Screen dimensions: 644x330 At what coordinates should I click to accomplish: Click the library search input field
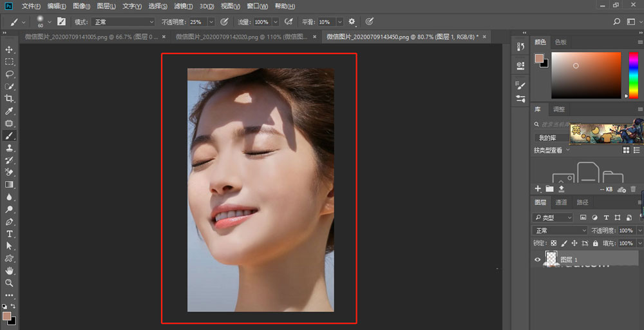[x=554, y=124]
